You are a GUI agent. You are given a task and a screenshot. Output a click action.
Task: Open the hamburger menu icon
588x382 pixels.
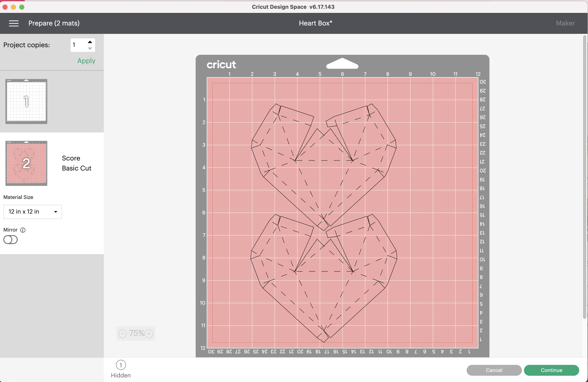point(14,23)
